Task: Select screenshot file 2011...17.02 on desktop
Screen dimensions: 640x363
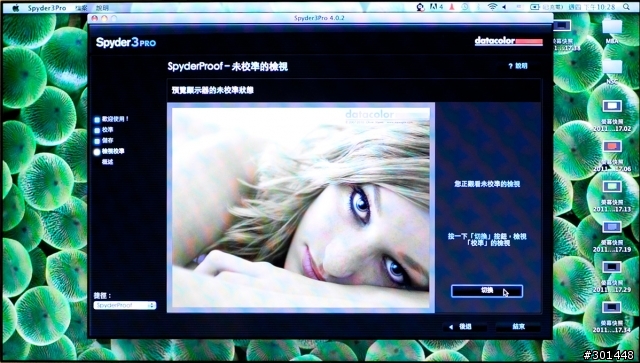Action: [x=612, y=116]
